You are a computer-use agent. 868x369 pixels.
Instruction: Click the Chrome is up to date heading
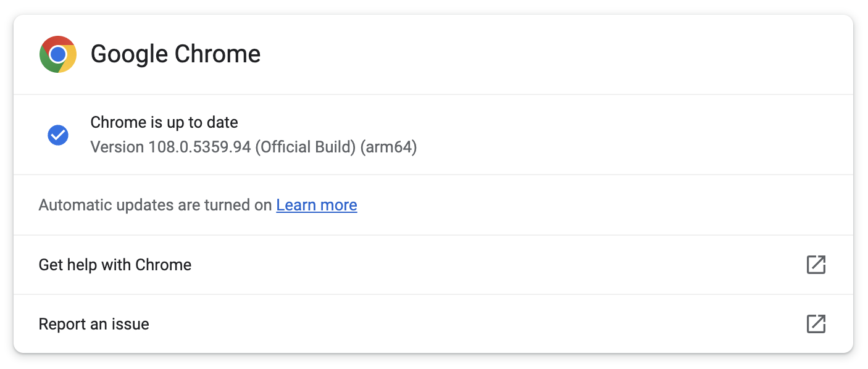[x=164, y=122]
